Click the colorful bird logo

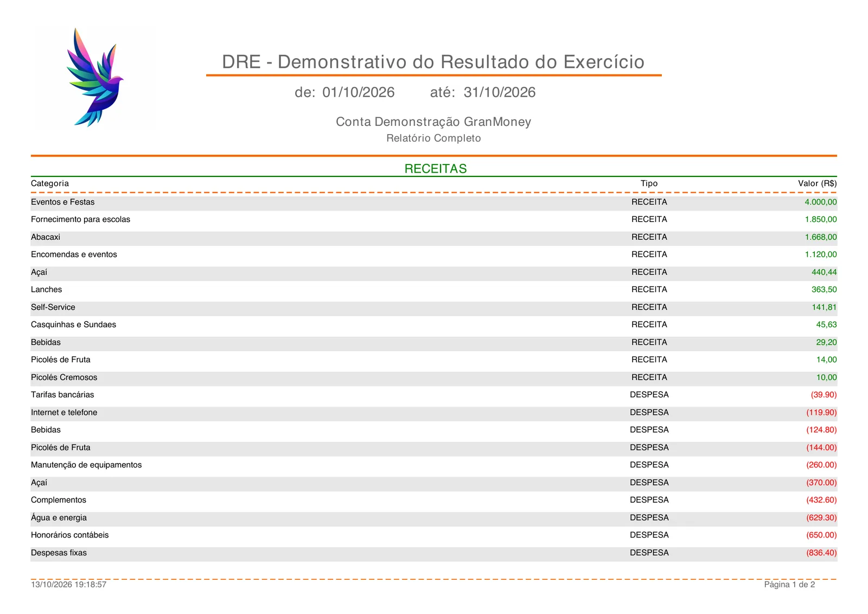[95, 77]
